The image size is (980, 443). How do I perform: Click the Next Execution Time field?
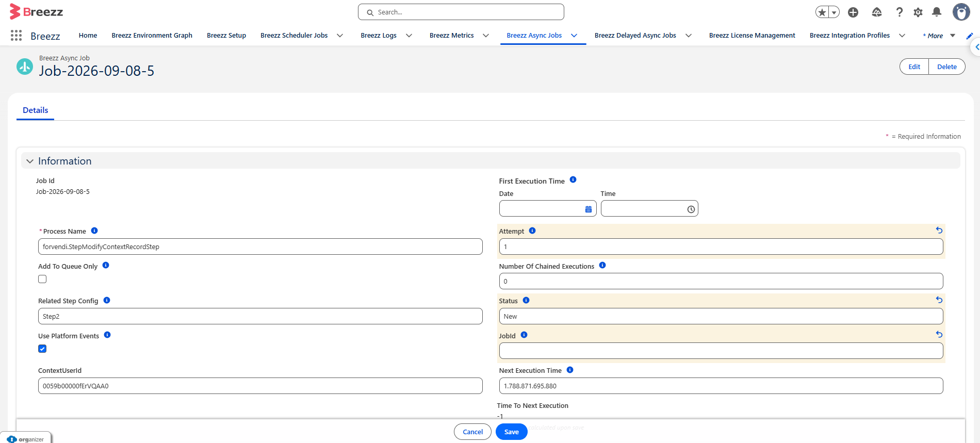[x=721, y=386]
